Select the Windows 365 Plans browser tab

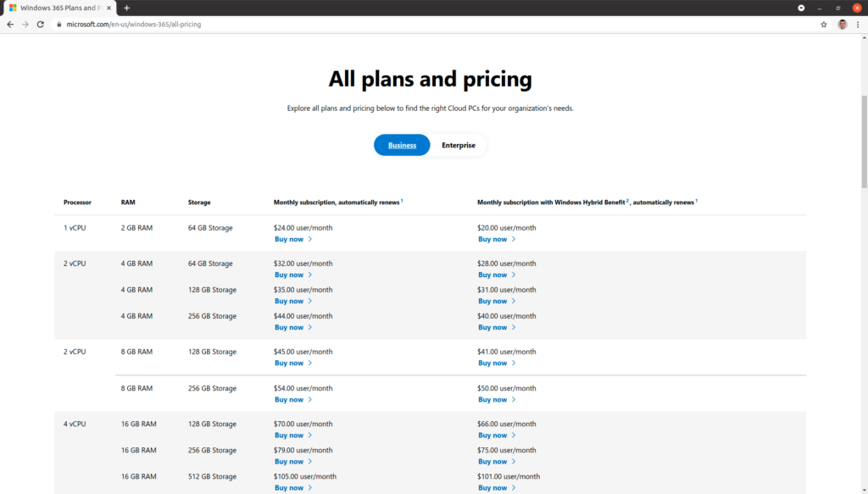point(60,8)
